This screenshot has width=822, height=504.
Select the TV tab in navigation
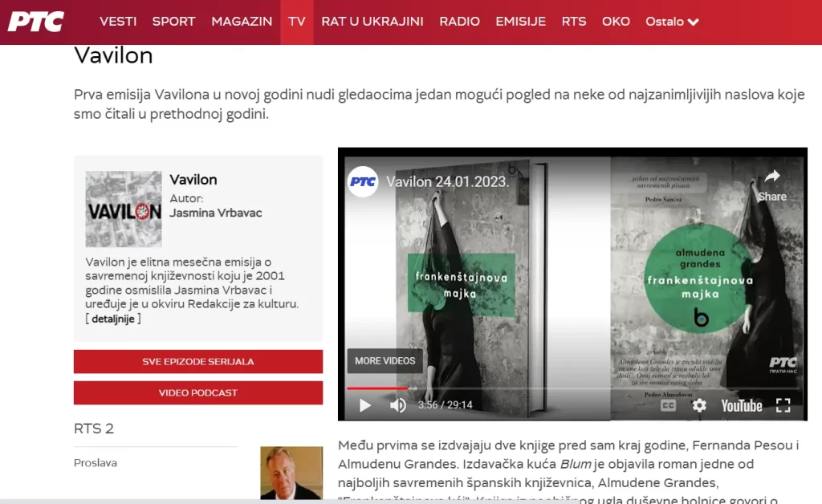pyautogui.click(x=297, y=22)
